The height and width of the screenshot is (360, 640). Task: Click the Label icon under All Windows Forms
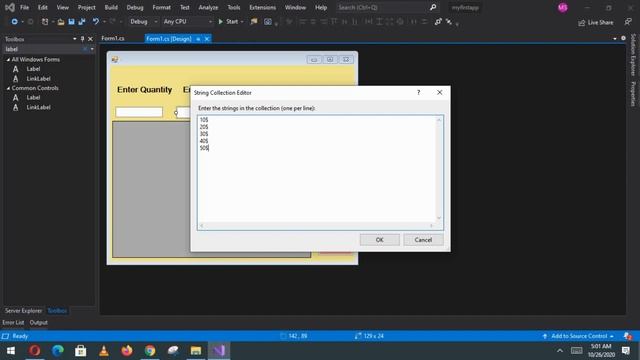pyautogui.click(x=16, y=69)
